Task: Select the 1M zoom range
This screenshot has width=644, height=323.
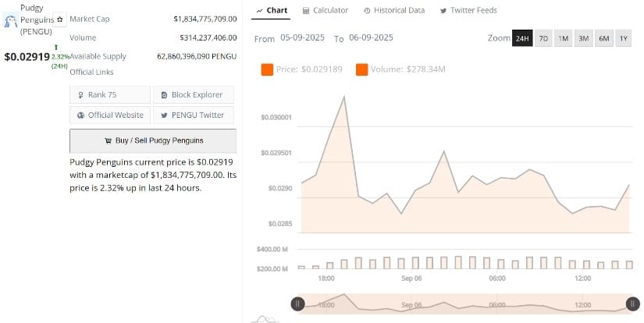Action: tap(563, 38)
